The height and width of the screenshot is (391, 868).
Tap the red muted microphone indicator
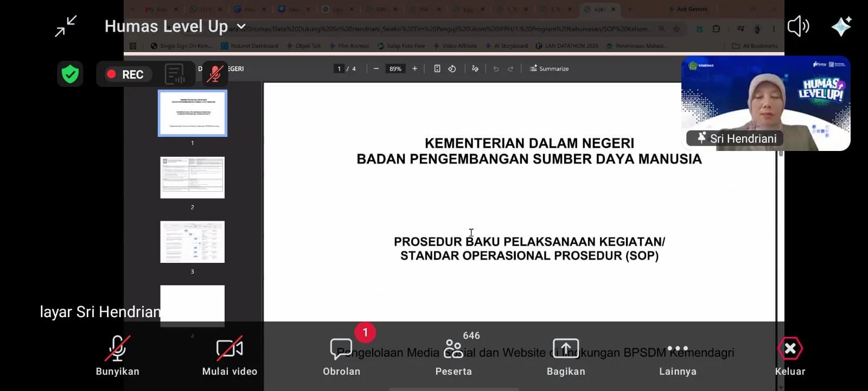[215, 74]
